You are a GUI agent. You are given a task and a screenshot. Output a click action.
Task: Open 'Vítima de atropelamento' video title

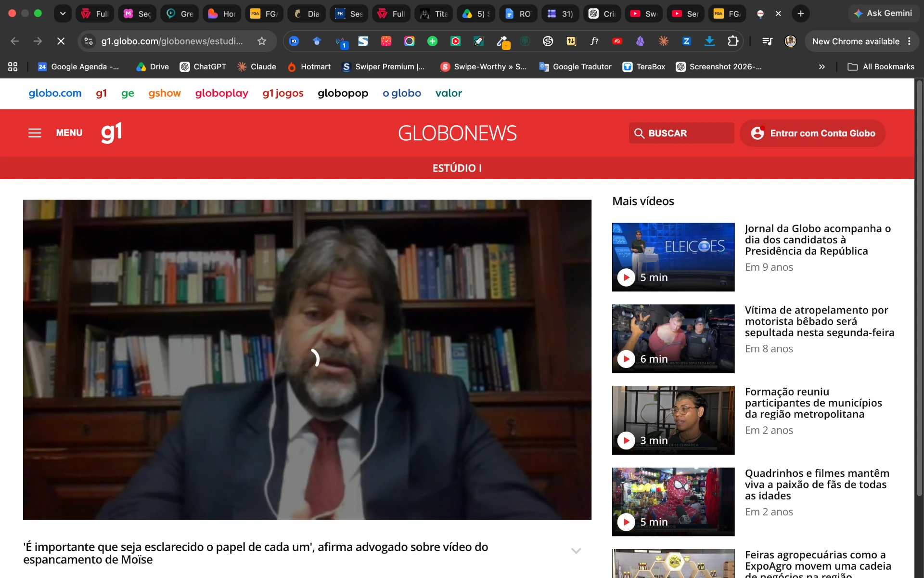click(x=820, y=321)
